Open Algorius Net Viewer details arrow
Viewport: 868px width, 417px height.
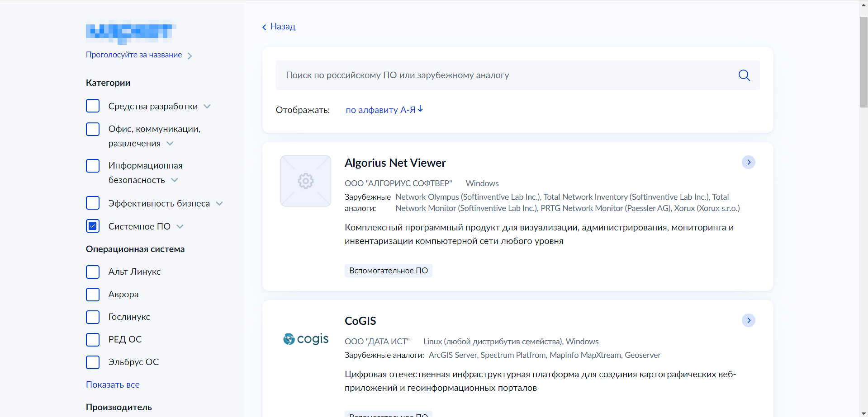749,162
